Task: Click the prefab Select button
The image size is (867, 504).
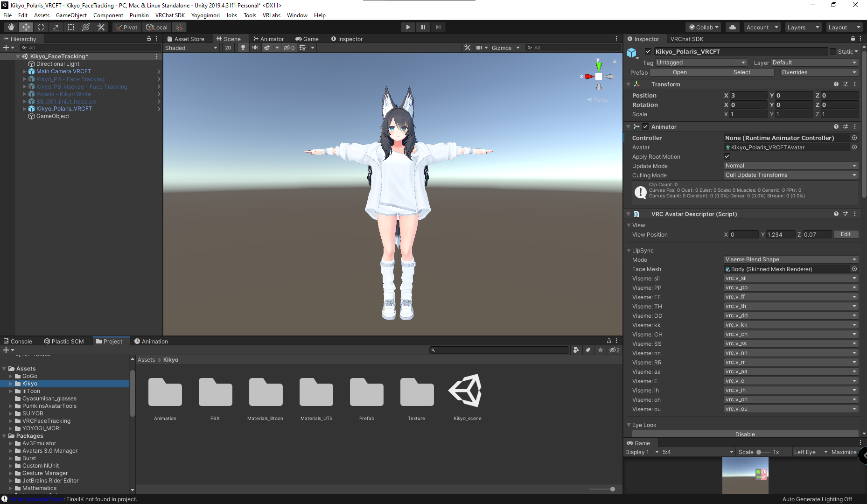Action: [x=741, y=72]
